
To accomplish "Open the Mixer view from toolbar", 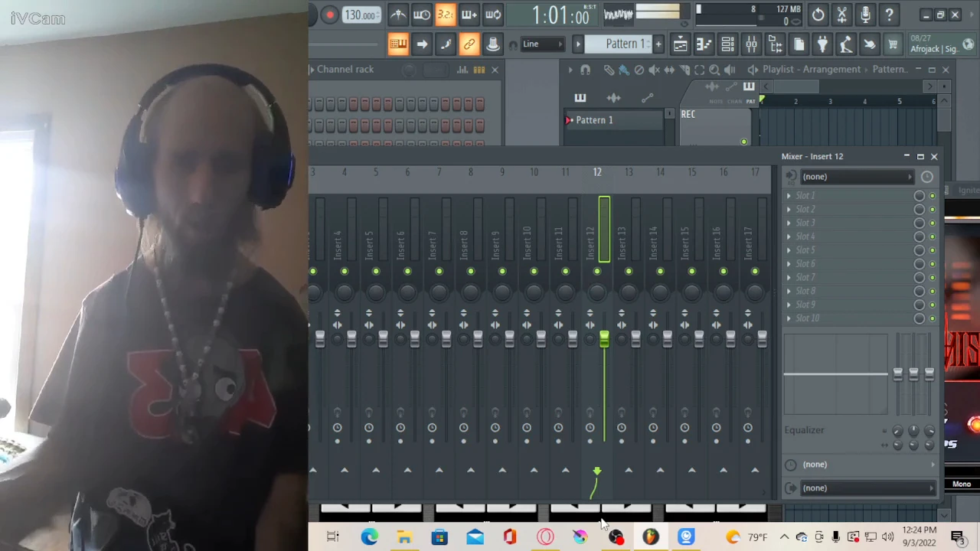I will (x=751, y=44).
